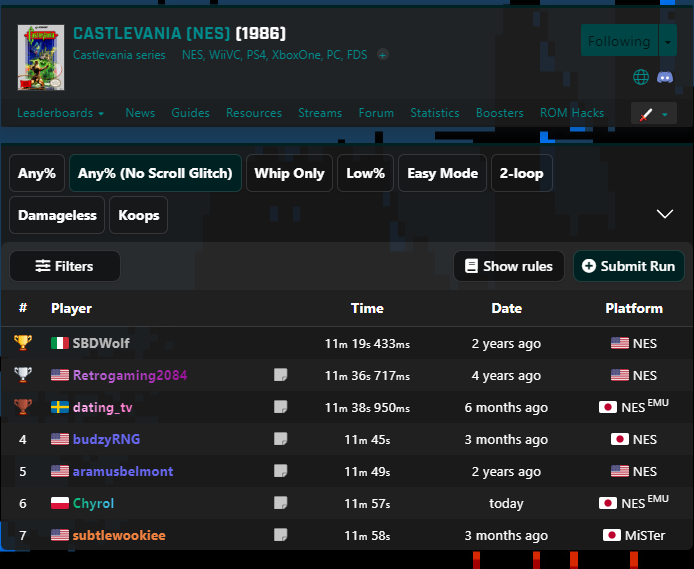Open run note icon for Chyrol
The height and width of the screenshot is (569, 694).
point(280,503)
